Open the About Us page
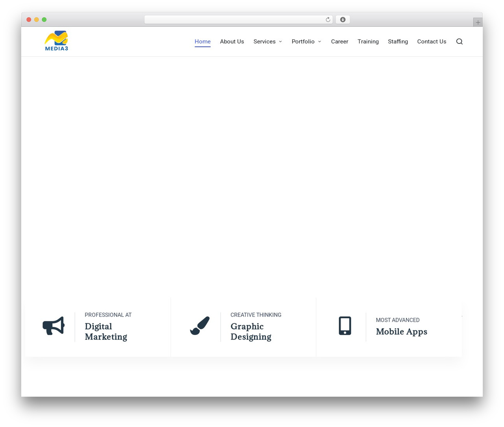Viewport: 504px width, 427px height. pos(232,41)
